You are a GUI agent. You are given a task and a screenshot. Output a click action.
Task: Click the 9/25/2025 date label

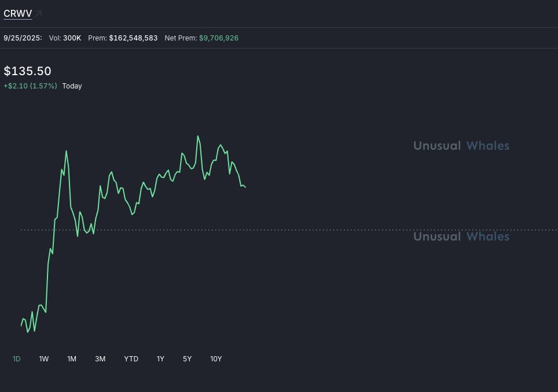(22, 38)
